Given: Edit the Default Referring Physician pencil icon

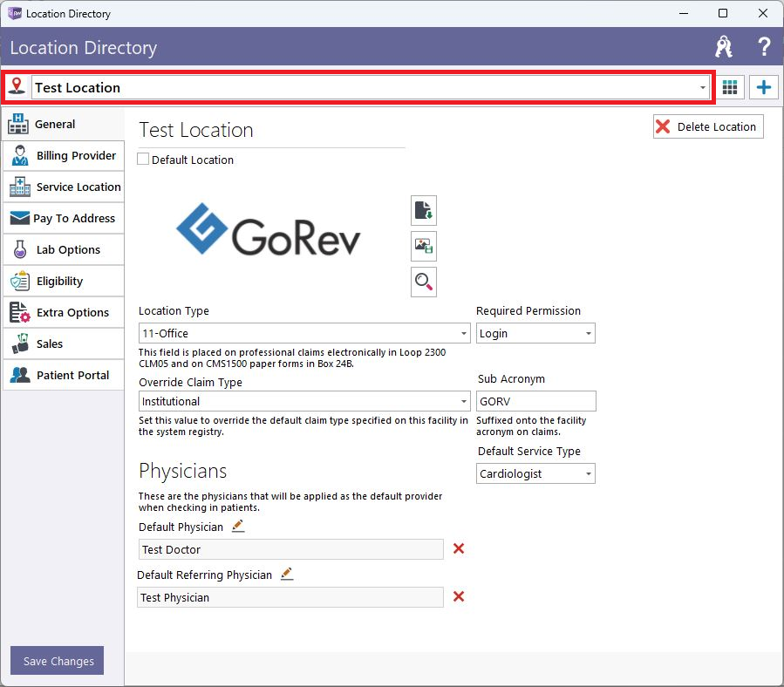Looking at the screenshot, I should [x=287, y=574].
